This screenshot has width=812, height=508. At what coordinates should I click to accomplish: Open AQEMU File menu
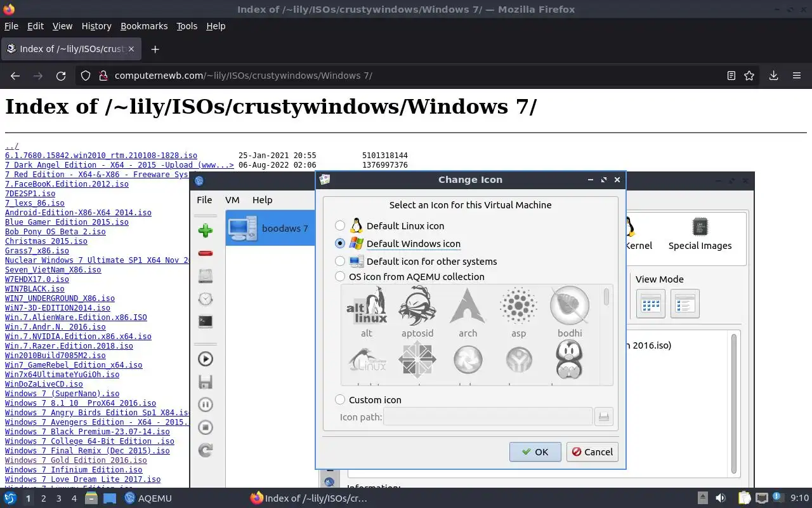(204, 199)
